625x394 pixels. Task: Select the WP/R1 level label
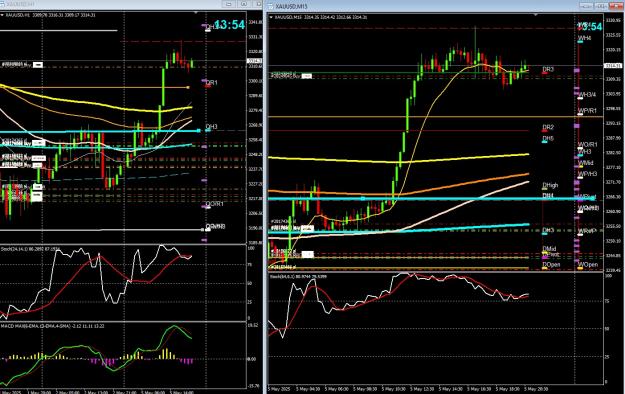587,110
